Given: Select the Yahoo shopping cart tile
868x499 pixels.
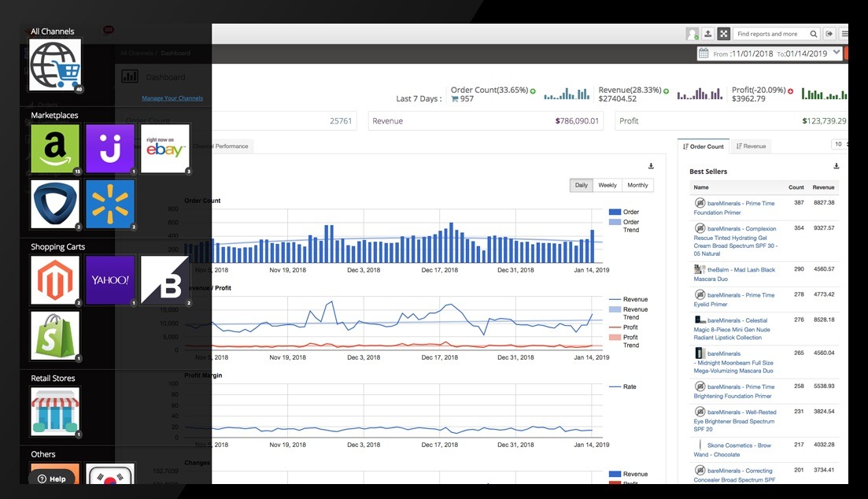Looking at the screenshot, I should (110, 279).
